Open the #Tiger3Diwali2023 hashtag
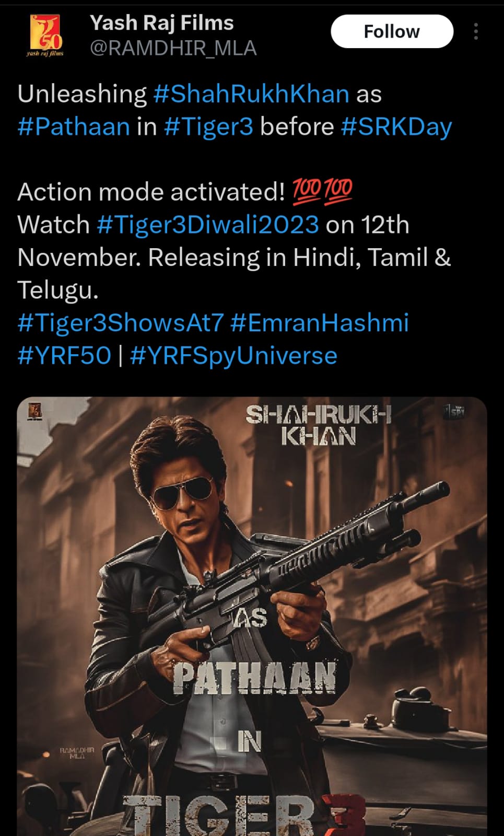Viewport: 504px width, 836px height. point(208,225)
